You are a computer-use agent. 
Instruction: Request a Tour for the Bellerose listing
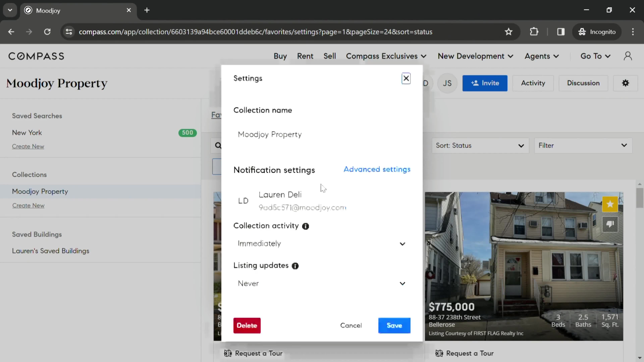point(465,353)
